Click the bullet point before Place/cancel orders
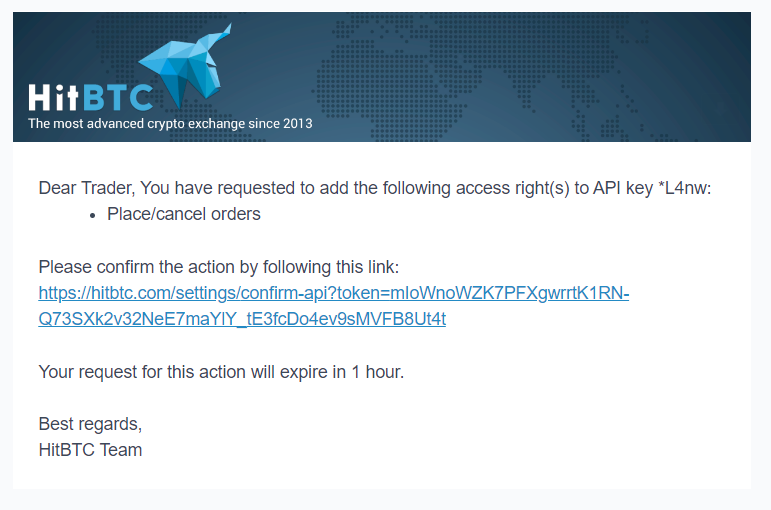Screen dimensions: 771x510 pos(92,214)
